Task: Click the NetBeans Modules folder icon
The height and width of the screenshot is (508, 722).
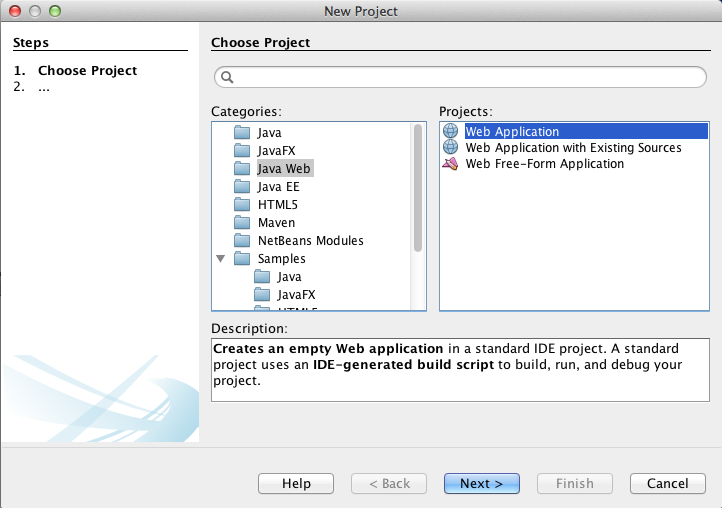Action: point(242,240)
